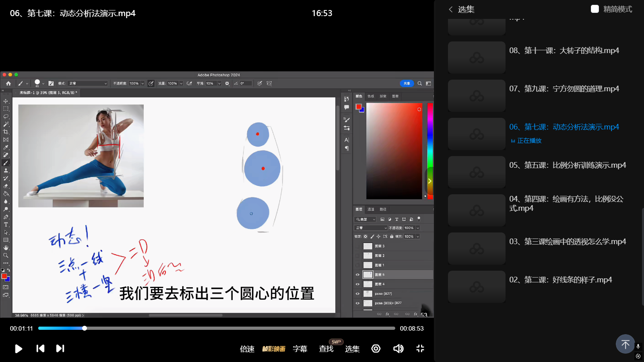Open brush preset picker arrow

click(43, 83)
